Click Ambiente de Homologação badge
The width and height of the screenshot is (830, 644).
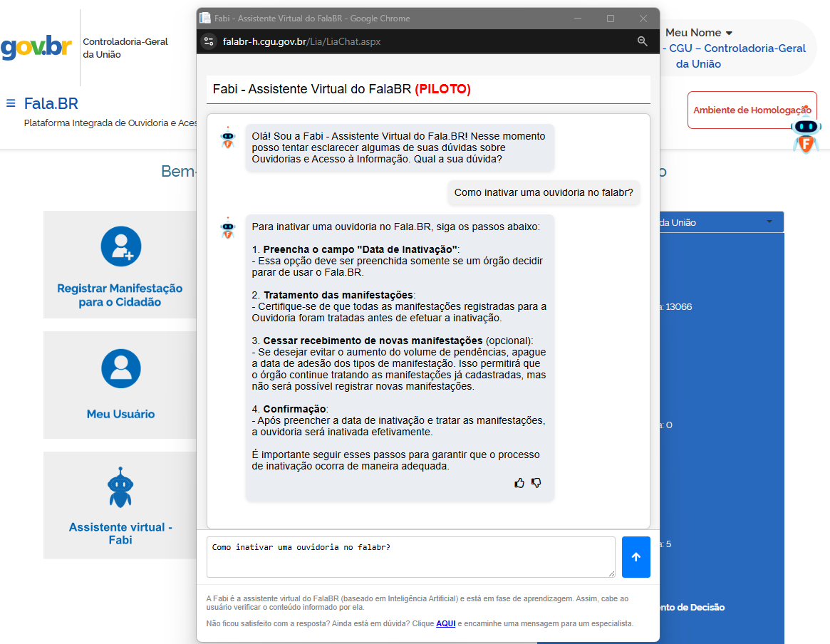pyautogui.click(x=751, y=110)
